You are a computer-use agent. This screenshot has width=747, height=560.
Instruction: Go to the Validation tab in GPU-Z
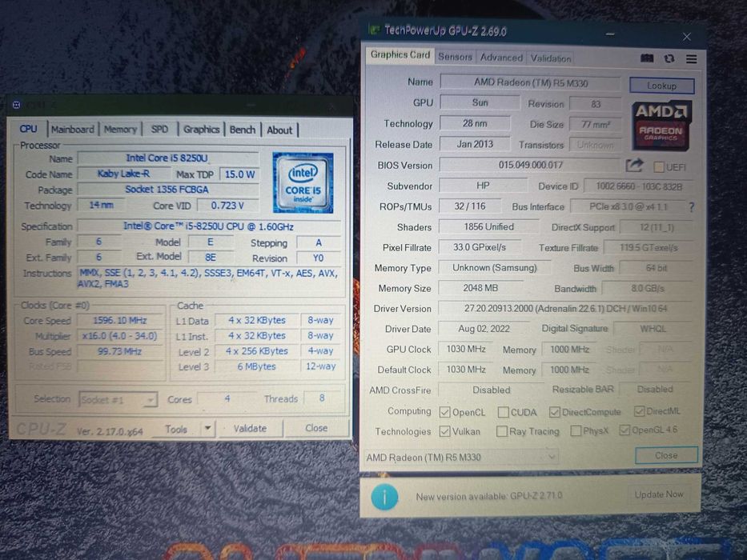(551, 58)
